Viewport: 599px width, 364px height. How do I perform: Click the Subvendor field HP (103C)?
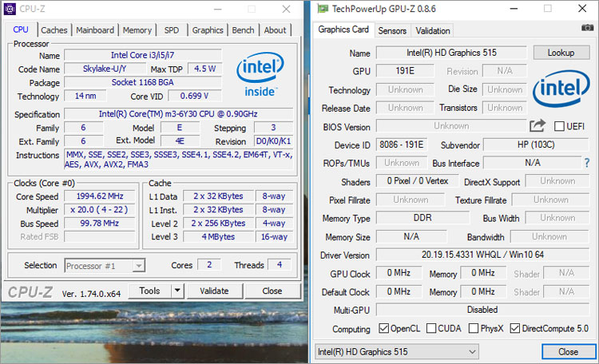click(536, 144)
